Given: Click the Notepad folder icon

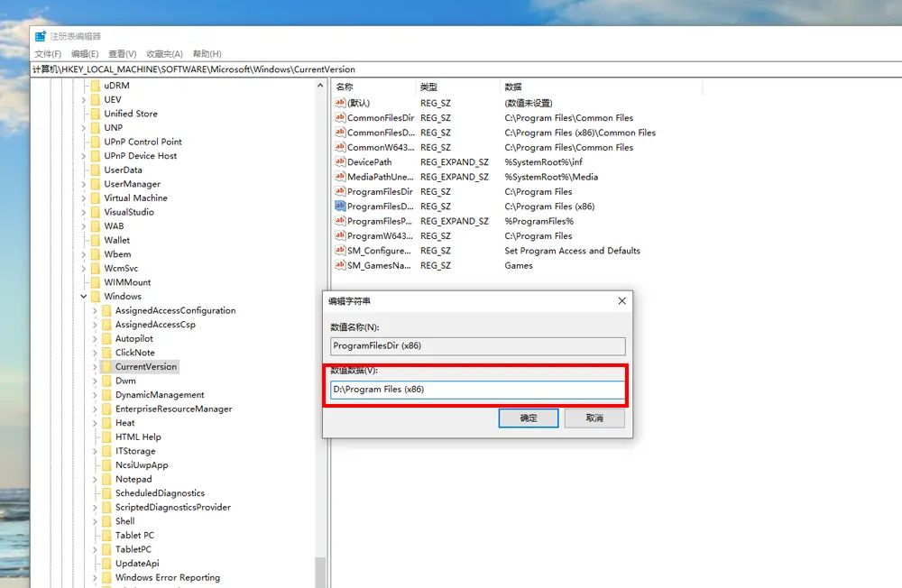Looking at the screenshot, I should click(106, 479).
